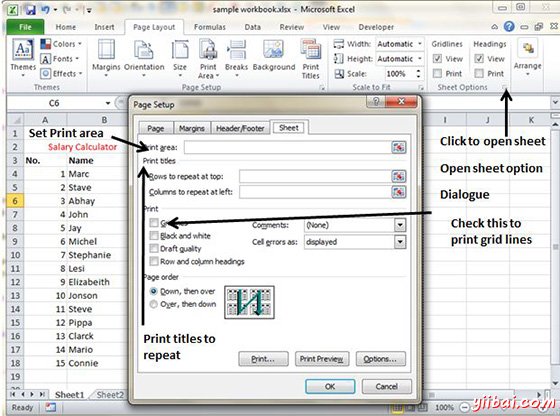560x416 pixels.
Task: Open the theme Colors menu
Action: (x=61, y=44)
